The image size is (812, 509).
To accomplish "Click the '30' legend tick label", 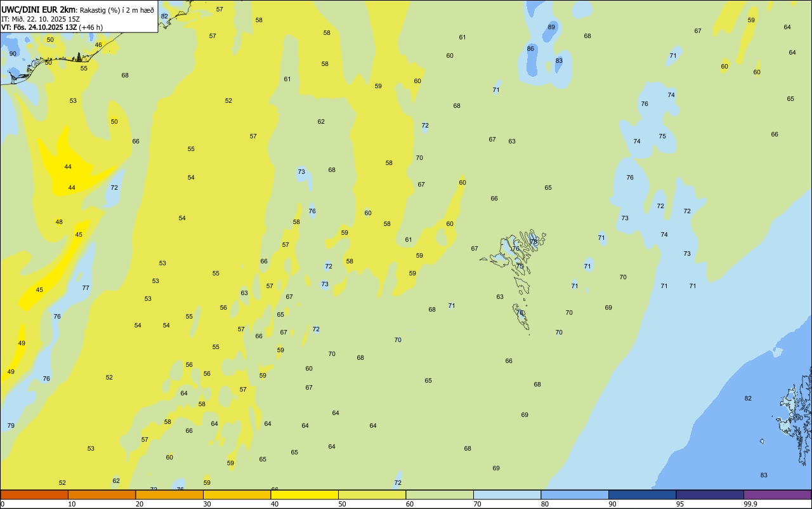I will [x=207, y=504].
